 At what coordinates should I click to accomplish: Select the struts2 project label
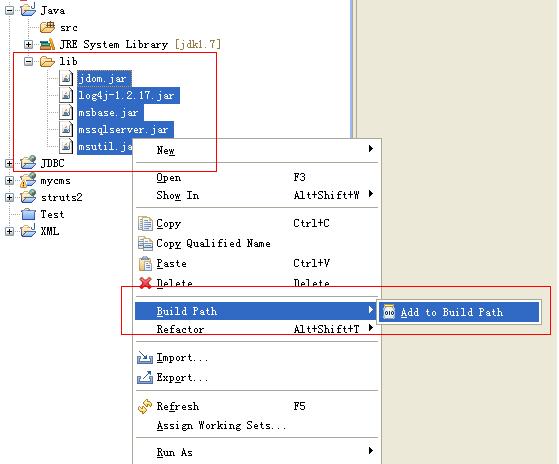pos(62,197)
